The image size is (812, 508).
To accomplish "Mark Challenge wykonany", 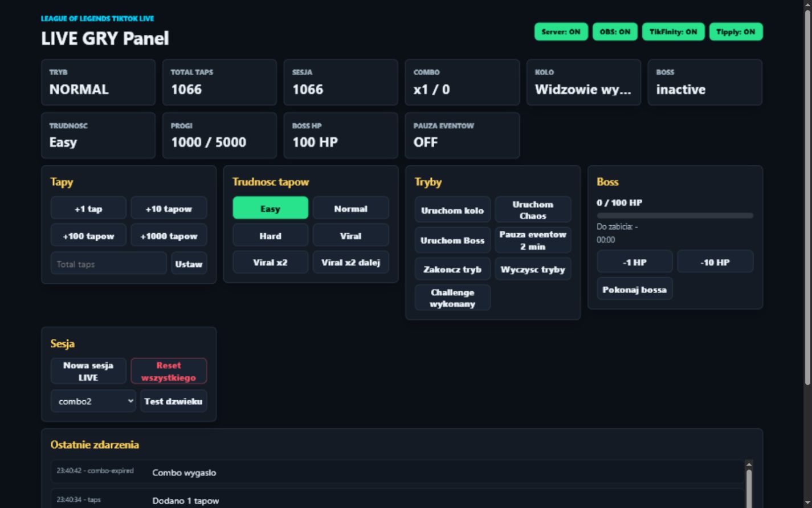I will pyautogui.click(x=452, y=298).
